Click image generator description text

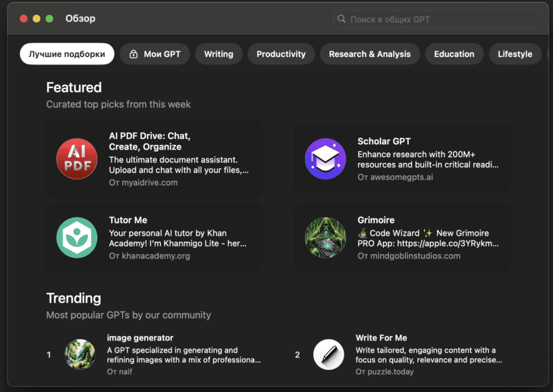coord(184,355)
